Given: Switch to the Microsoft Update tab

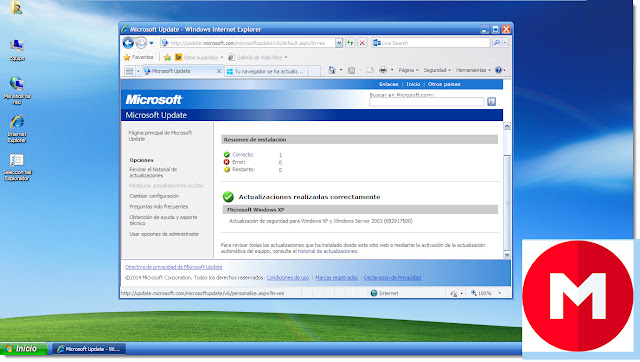Looking at the screenshot, I should pyautogui.click(x=180, y=71).
